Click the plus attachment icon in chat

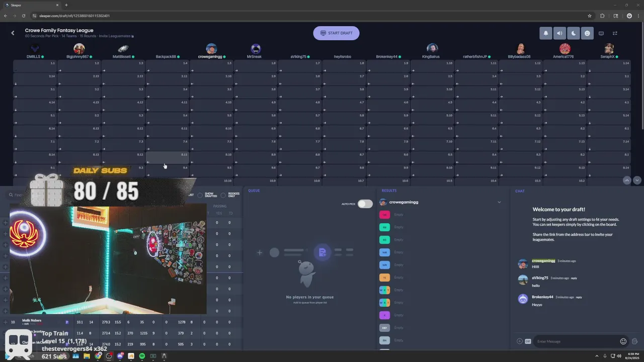pyautogui.click(x=519, y=341)
